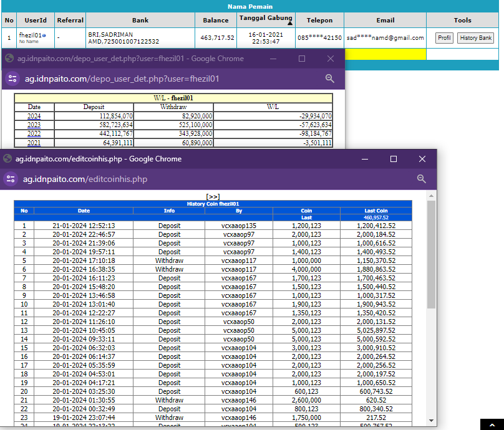This screenshot has width=504, height=430.
Task: Click coin 600,123 in row 20
Action: (x=306, y=391)
